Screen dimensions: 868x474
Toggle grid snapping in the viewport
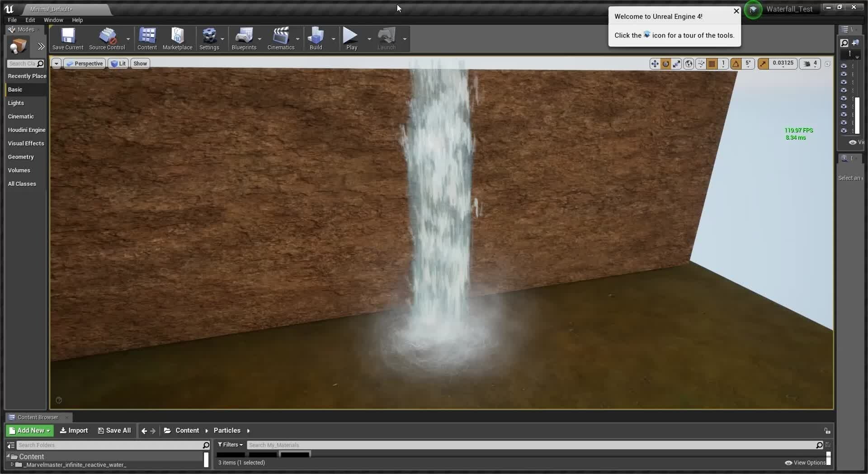(712, 63)
